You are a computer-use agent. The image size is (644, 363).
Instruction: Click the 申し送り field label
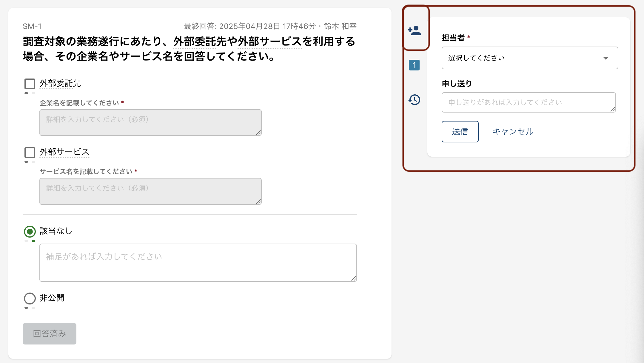coord(457,84)
